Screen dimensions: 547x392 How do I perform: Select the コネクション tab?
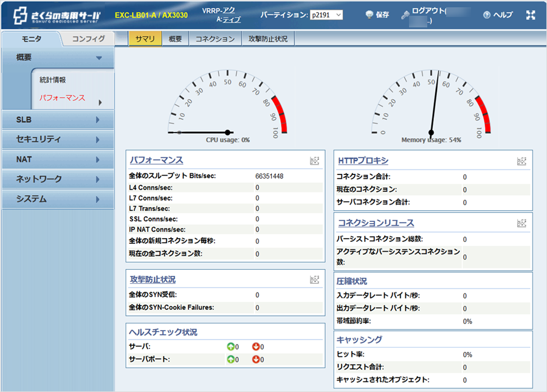pos(215,39)
